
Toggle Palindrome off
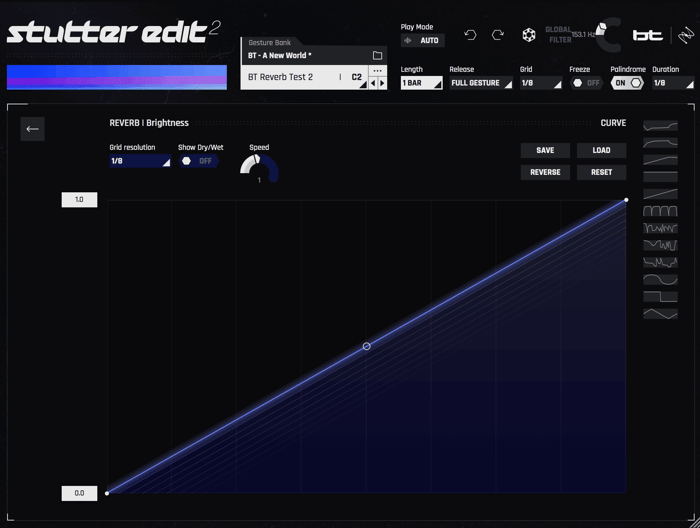click(x=627, y=83)
